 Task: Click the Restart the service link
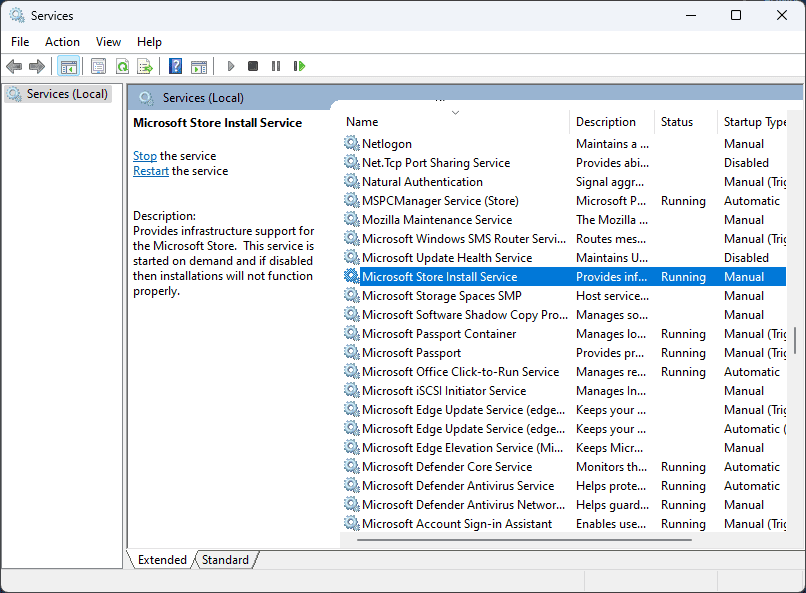[151, 171]
